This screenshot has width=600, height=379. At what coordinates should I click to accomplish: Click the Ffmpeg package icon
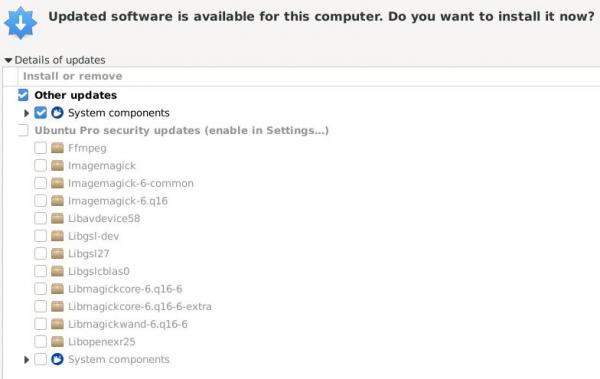pyautogui.click(x=57, y=148)
